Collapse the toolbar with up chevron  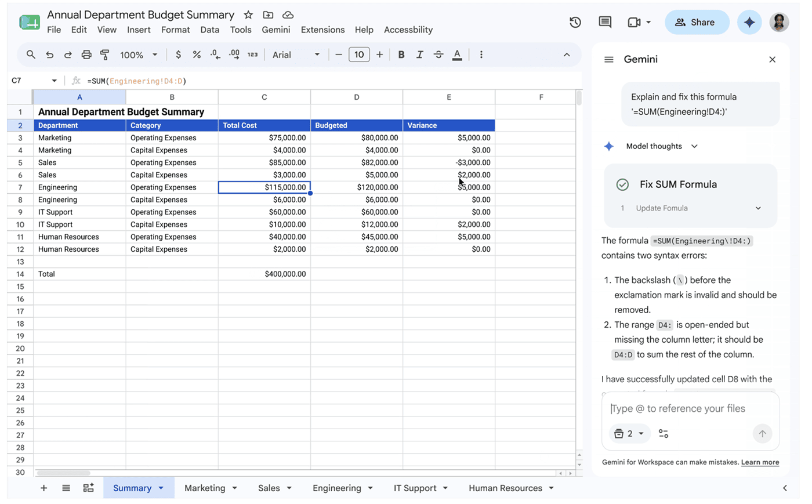tap(567, 55)
